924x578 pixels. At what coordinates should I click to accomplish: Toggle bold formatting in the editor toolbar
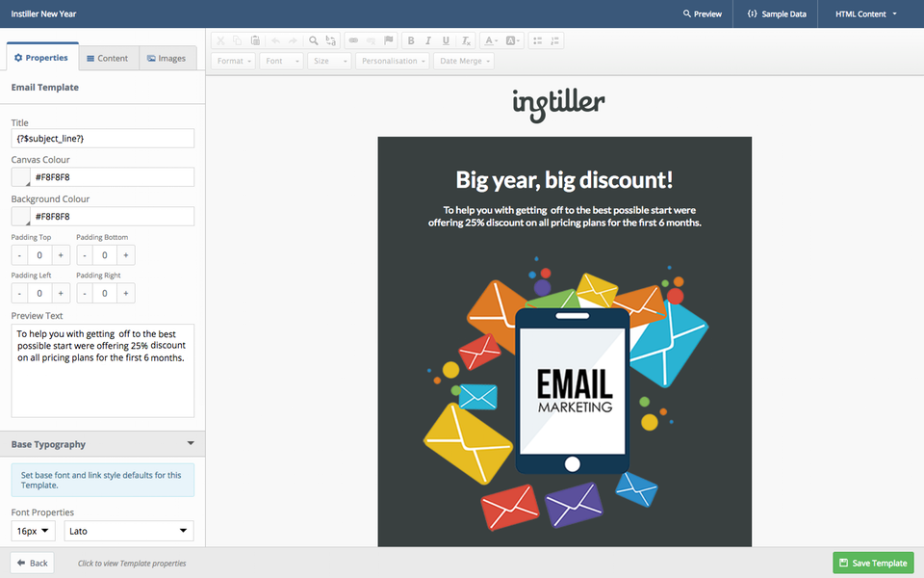(410, 40)
